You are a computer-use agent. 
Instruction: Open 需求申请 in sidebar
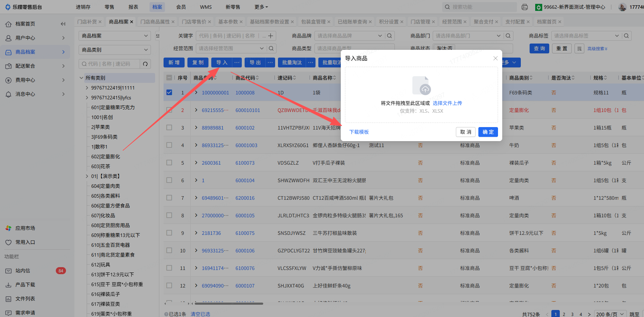click(x=25, y=313)
